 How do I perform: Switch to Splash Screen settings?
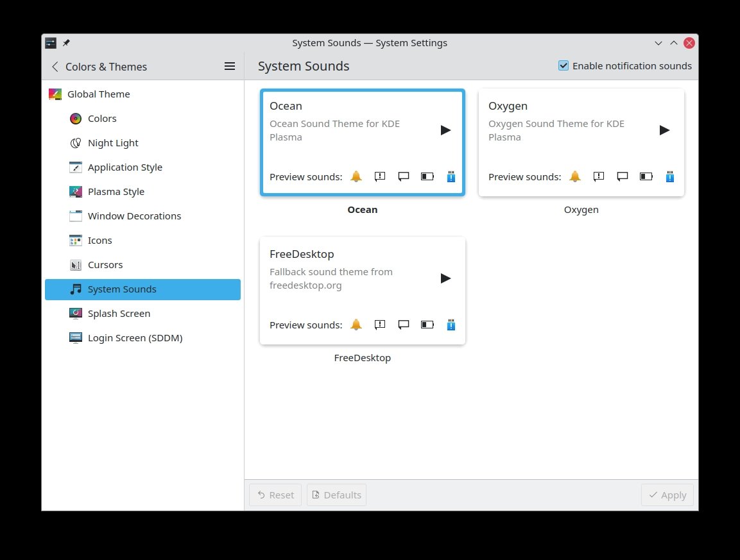(119, 314)
